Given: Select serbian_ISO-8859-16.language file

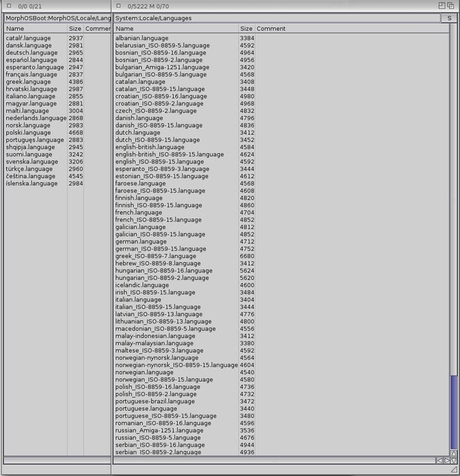Looking at the screenshot, I should click(160, 445).
